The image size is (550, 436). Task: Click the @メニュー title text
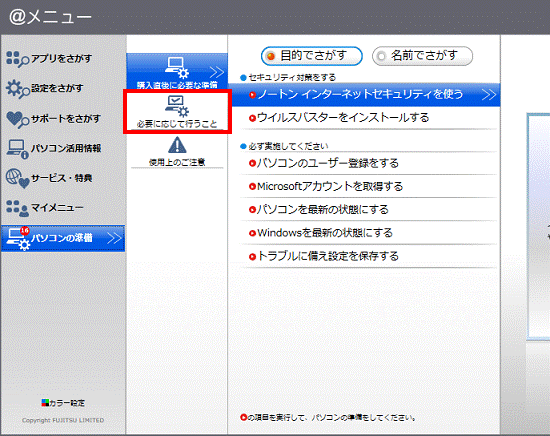[x=50, y=17]
